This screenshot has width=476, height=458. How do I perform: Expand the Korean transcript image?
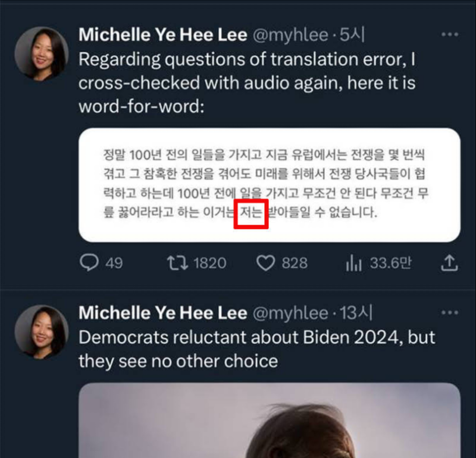click(x=269, y=184)
